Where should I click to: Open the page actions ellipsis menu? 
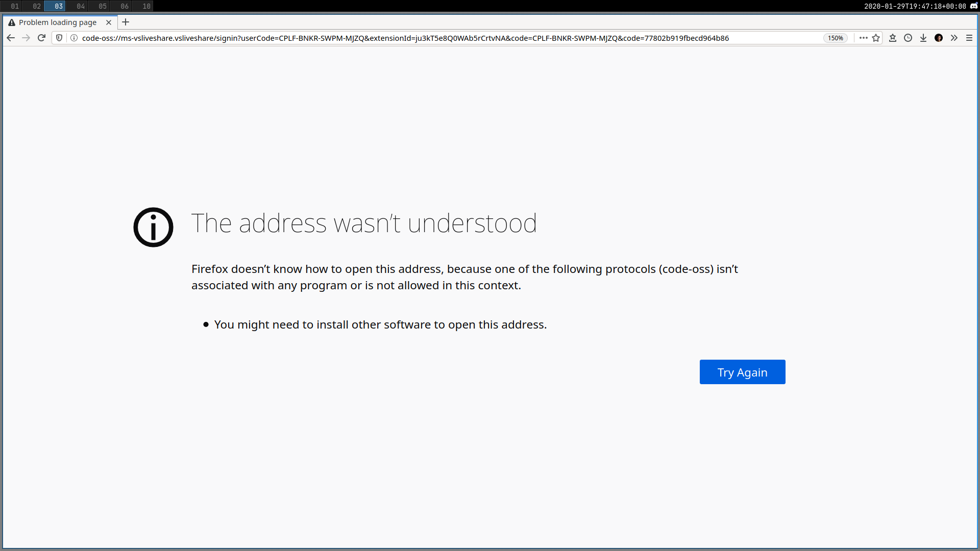coord(863,38)
